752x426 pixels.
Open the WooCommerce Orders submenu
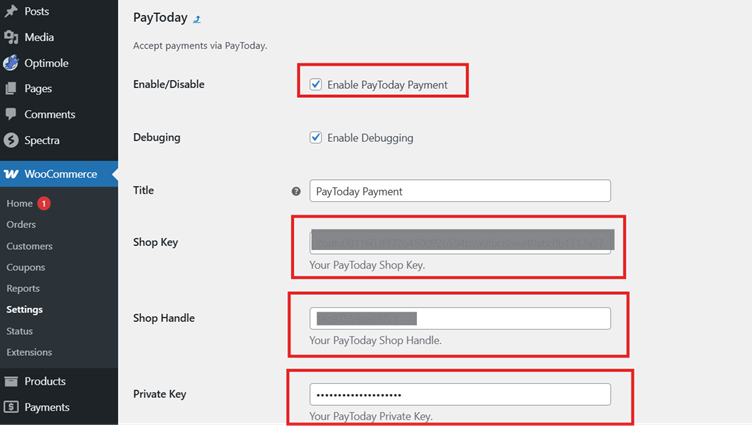click(x=21, y=225)
